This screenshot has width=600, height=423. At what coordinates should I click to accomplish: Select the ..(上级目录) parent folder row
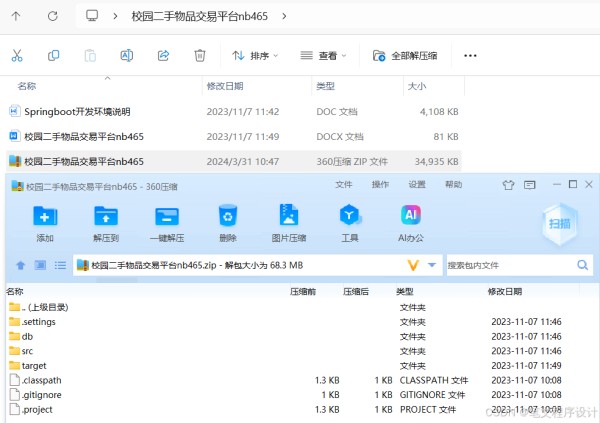point(302,307)
